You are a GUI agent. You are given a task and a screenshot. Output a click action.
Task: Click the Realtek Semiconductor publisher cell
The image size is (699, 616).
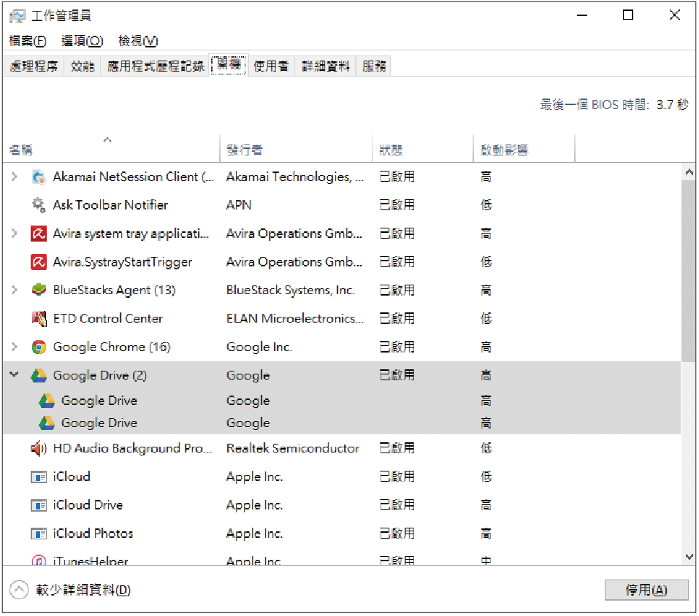[x=293, y=449]
